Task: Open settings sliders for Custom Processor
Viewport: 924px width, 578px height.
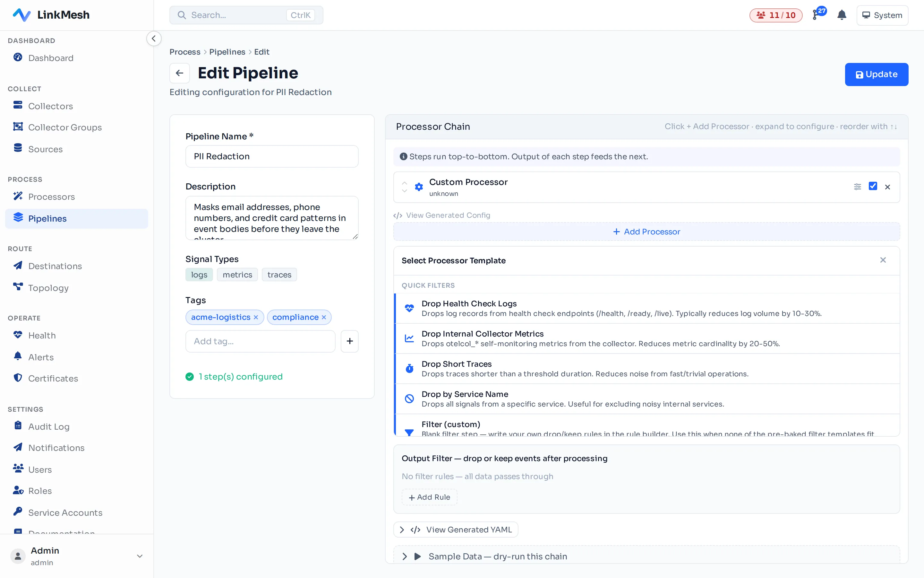Action: pyautogui.click(x=857, y=187)
